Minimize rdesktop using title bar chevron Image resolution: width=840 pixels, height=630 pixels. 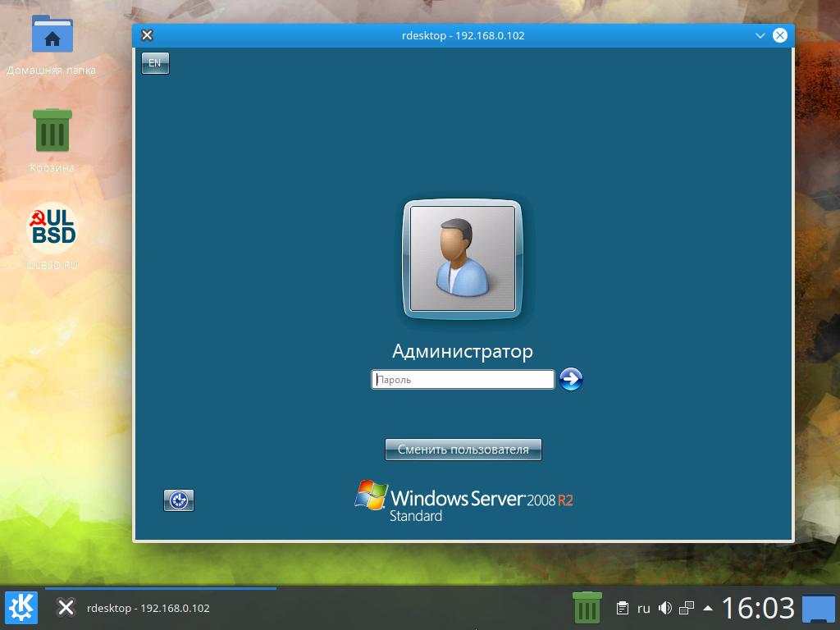[760, 35]
